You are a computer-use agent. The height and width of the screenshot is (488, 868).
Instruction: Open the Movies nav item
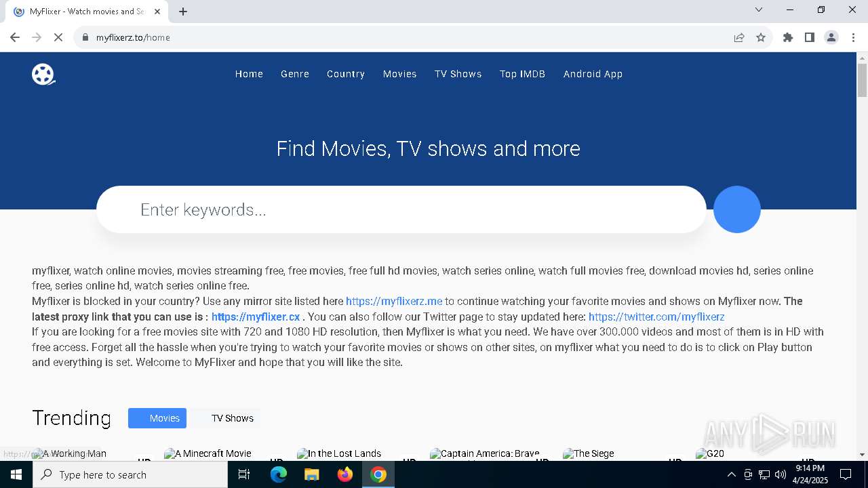click(x=400, y=74)
